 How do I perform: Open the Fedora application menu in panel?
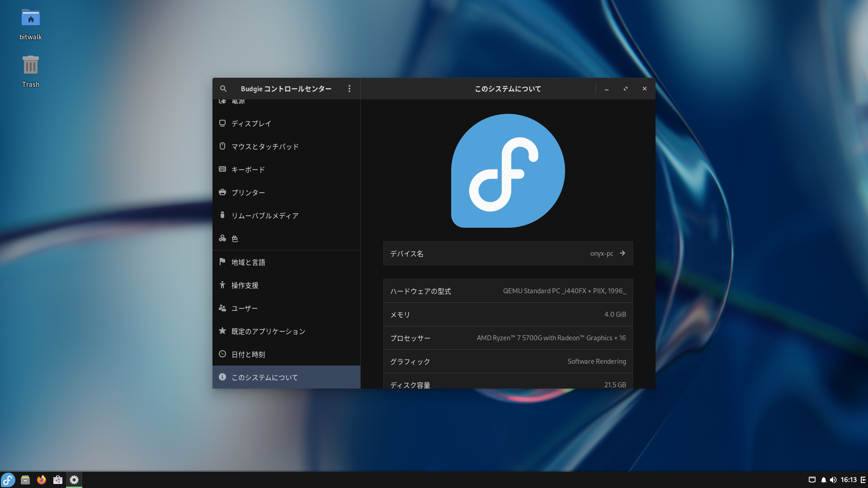pyautogui.click(x=8, y=480)
